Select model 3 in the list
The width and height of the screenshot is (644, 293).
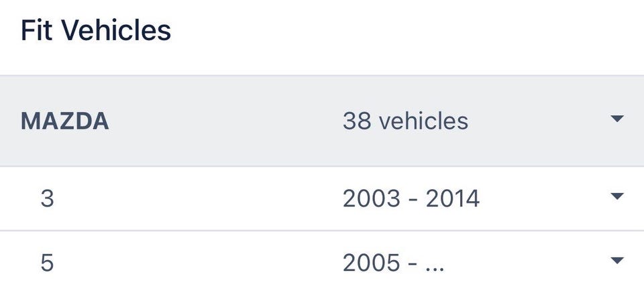point(47,198)
